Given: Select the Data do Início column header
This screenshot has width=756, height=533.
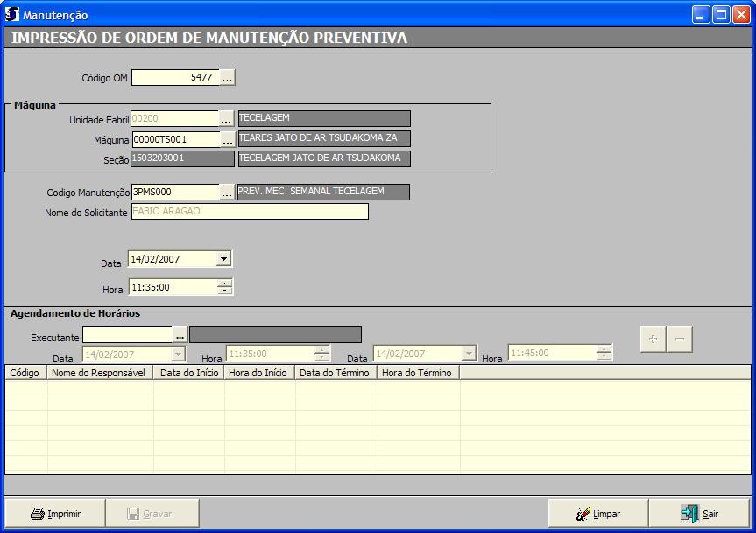Looking at the screenshot, I should (x=188, y=373).
